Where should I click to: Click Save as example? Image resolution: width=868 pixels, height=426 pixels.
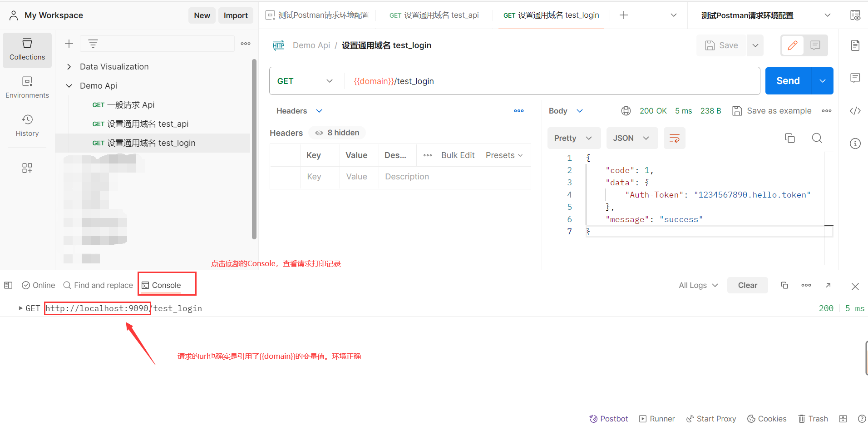772,111
